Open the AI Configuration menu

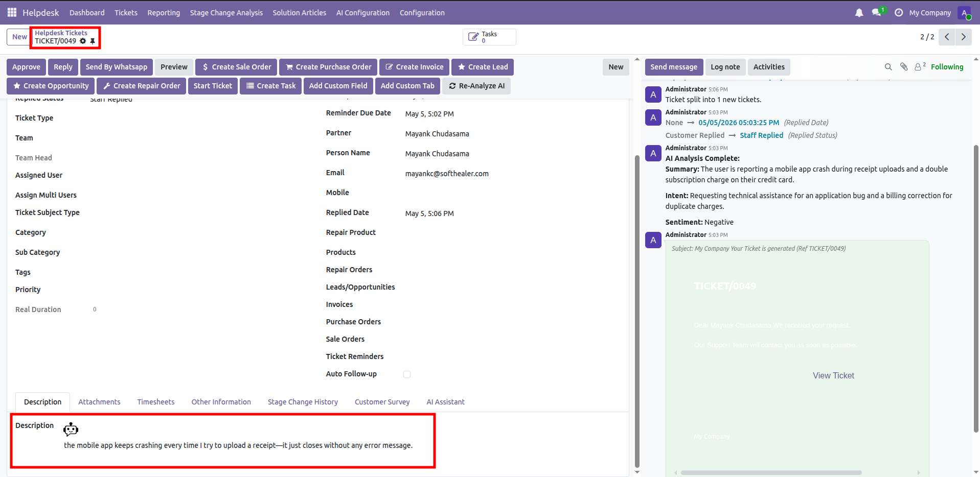tap(362, 13)
